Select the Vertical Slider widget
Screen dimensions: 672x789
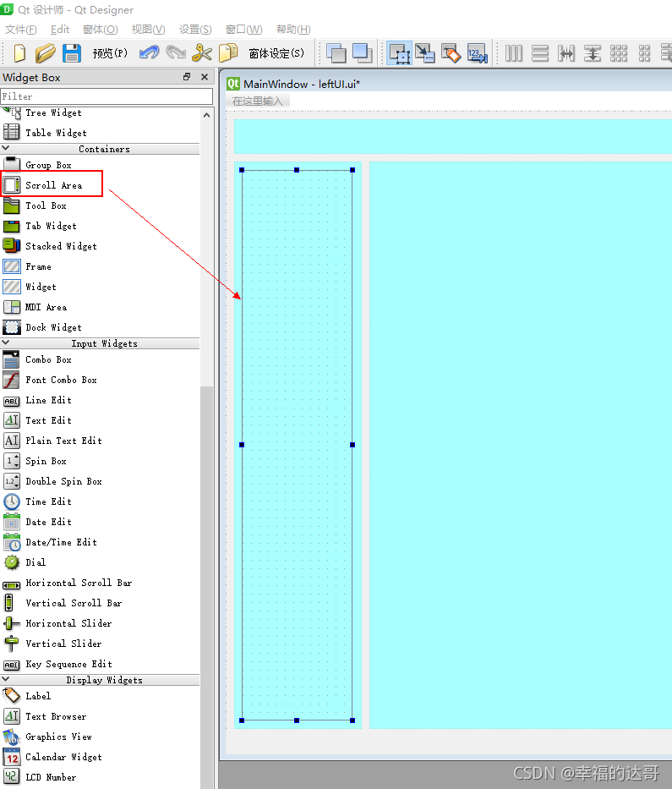63,644
